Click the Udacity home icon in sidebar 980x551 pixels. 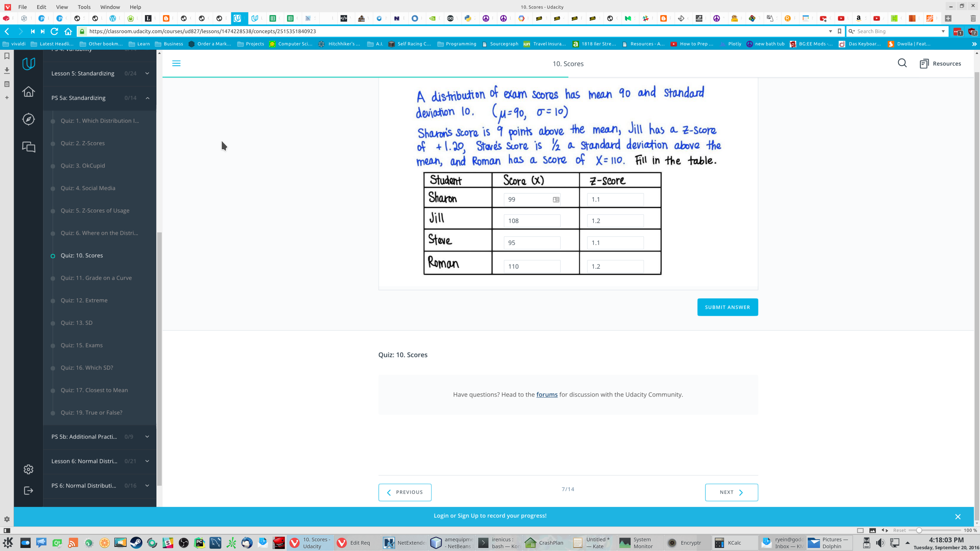tap(28, 92)
